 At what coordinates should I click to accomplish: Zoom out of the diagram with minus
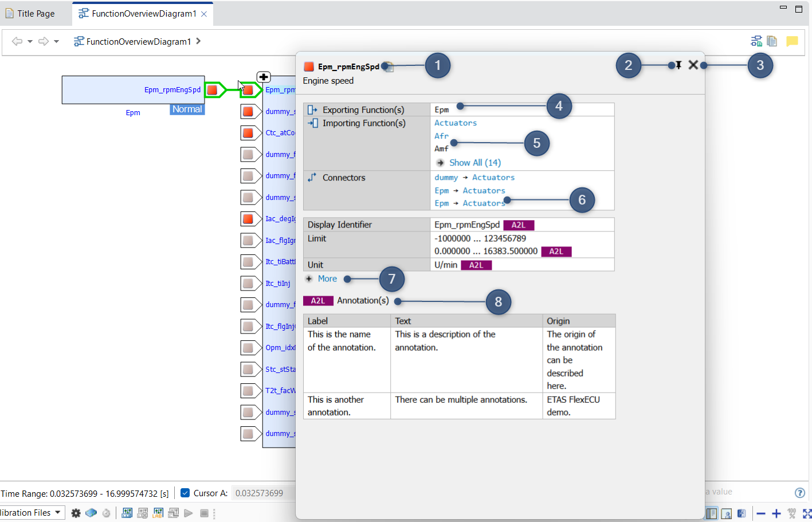pos(761,513)
